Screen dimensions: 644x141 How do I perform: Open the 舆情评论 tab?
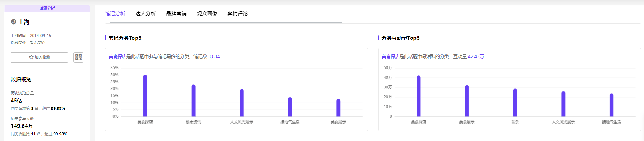tap(238, 13)
